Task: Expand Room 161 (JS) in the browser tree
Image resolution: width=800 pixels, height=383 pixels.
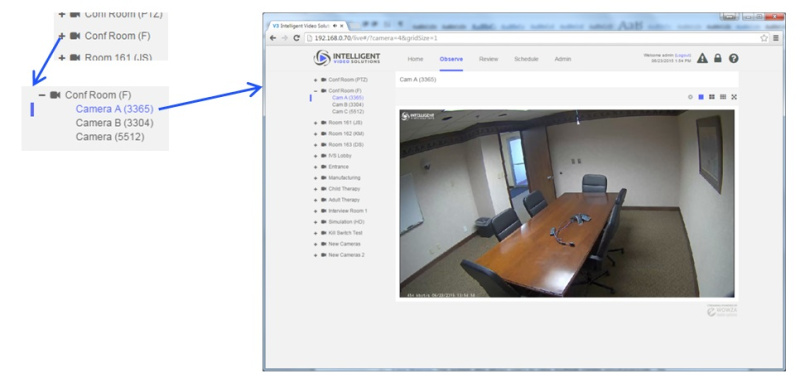Action: pyautogui.click(x=316, y=123)
